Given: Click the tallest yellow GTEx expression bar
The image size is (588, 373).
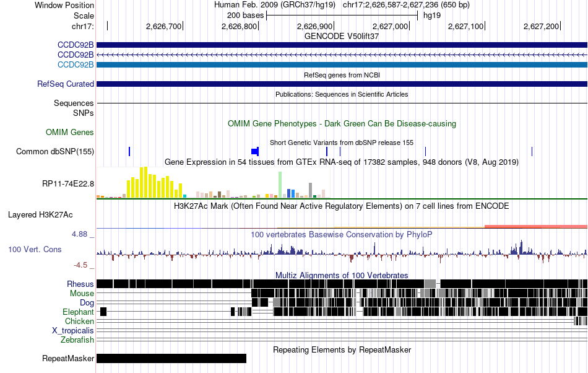Looking at the screenshot, I should pos(146,182).
